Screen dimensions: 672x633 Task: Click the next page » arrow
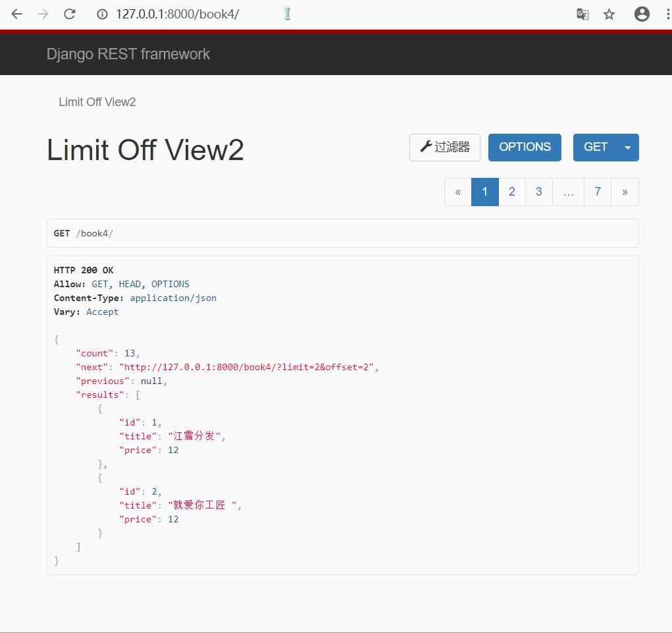pyautogui.click(x=625, y=192)
